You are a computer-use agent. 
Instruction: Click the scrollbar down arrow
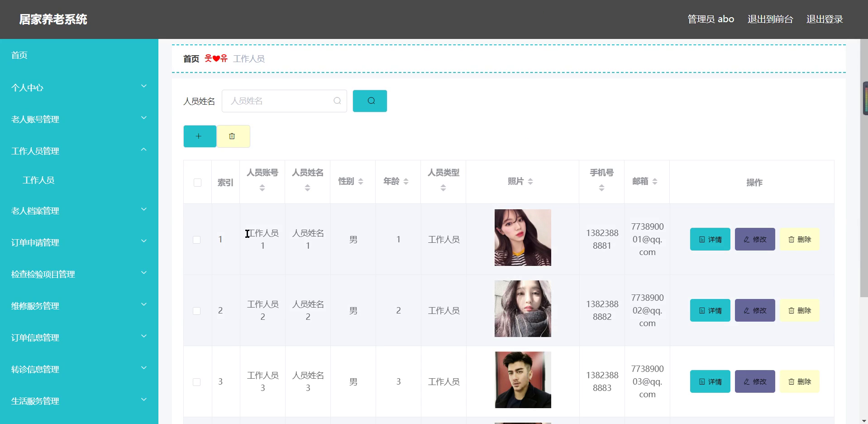[x=864, y=420]
